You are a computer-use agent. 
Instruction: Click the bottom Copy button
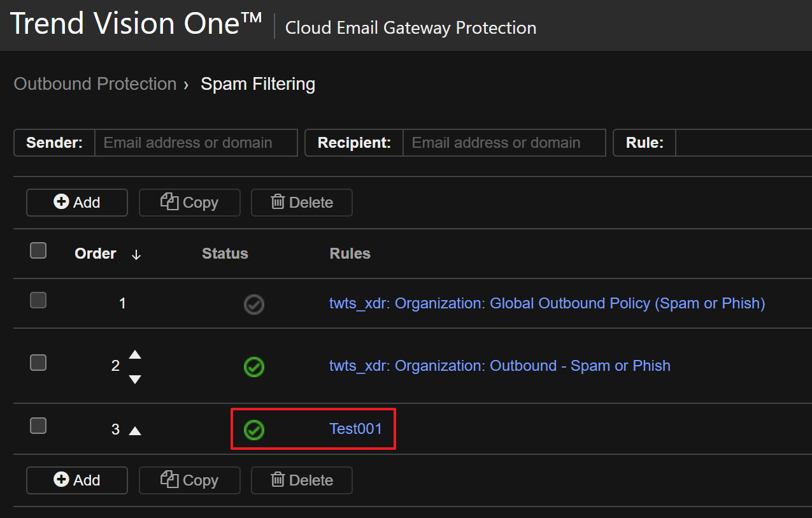coord(190,480)
